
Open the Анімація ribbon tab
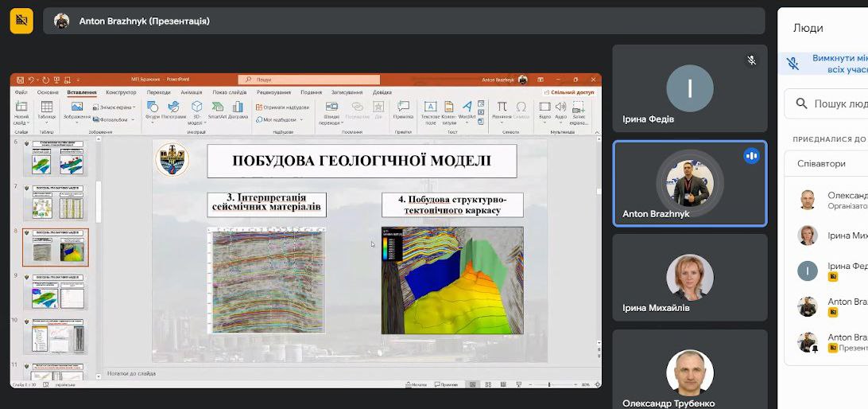click(191, 92)
